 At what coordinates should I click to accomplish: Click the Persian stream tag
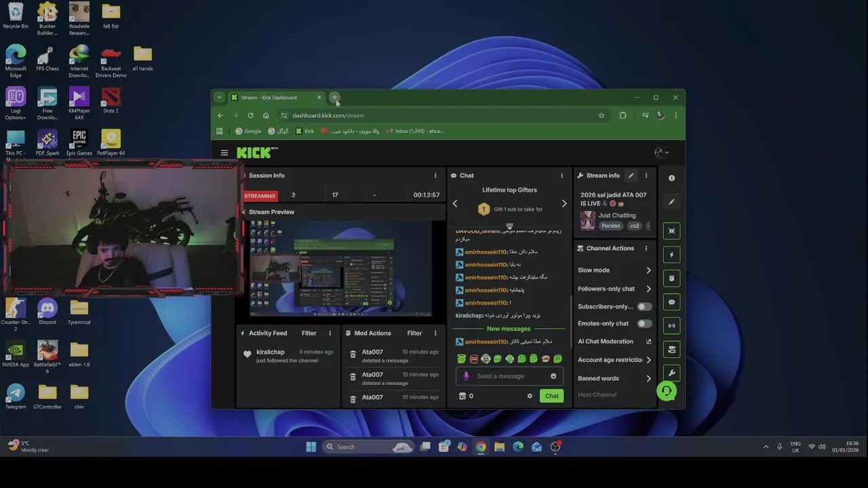tap(610, 226)
